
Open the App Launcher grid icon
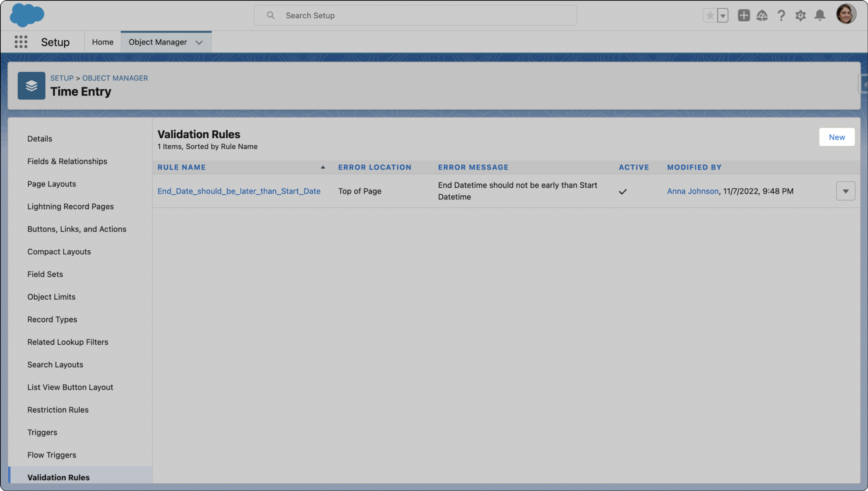click(x=21, y=42)
